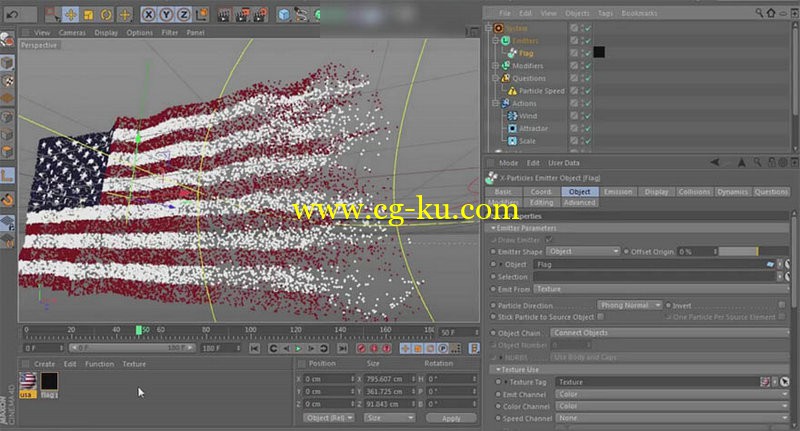Screen dimensions: 800x431
Task: Toggle the X axis lock
Action: [x=148, y=15]
